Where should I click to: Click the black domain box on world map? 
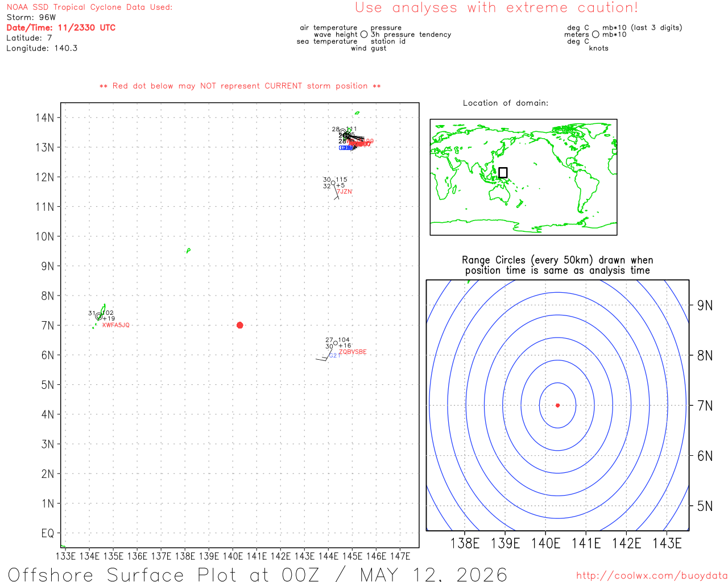pos(503,172)
